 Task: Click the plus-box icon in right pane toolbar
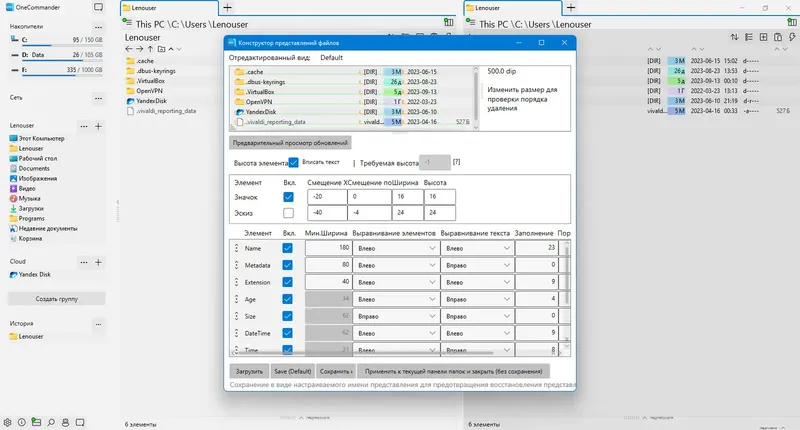763,37
